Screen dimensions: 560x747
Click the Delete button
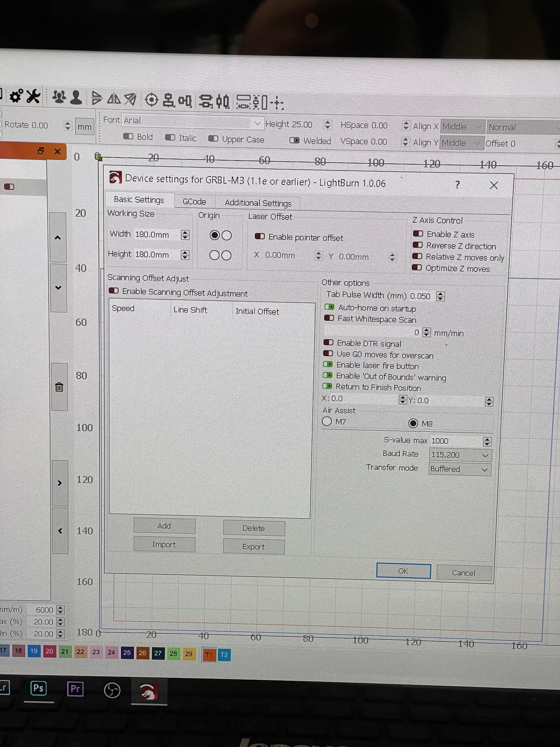(253, 528)
